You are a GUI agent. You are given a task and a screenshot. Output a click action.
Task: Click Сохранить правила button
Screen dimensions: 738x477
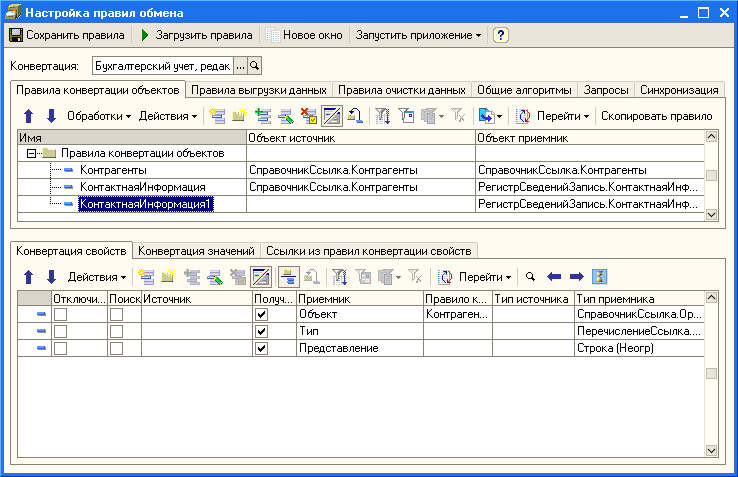point(67,35)
